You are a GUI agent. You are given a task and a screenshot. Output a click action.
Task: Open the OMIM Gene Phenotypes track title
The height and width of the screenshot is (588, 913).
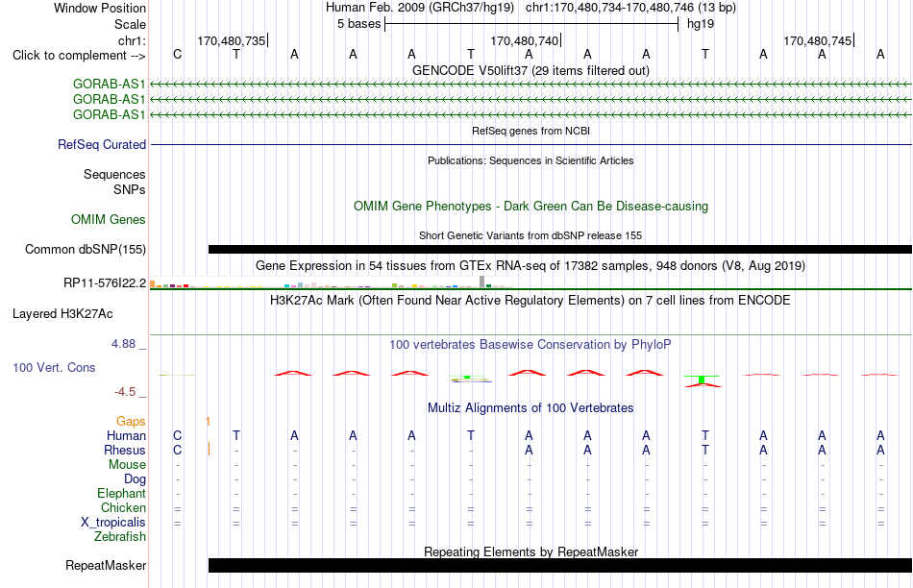click(531, 207)
